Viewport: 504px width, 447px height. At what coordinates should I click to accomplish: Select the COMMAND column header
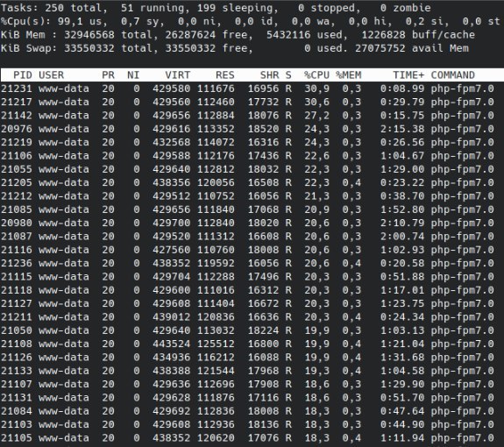pyautogui.click(x=452, y=74)
